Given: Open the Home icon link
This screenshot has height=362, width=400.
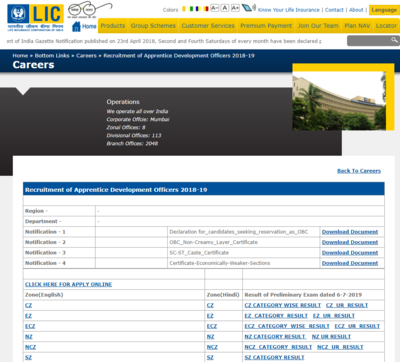Looking at the screenshot, I should click(x=84, y=26).
